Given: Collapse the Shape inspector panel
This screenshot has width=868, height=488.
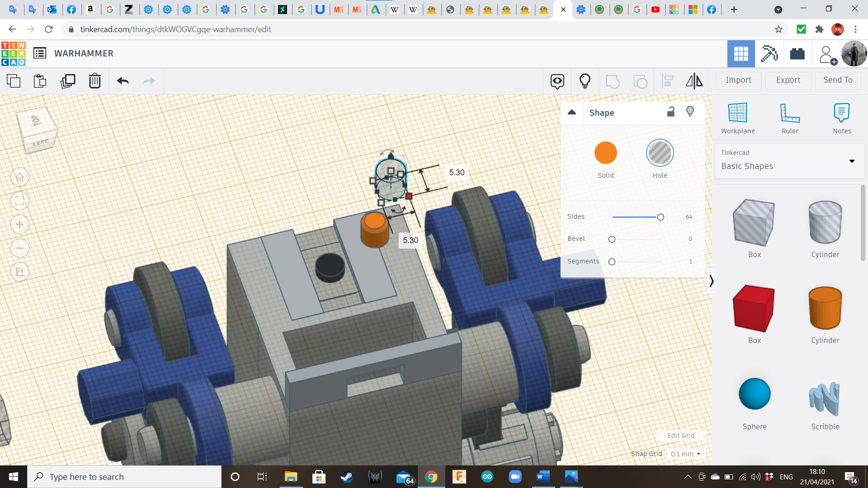Looking at the screenshot, I should (x=572, y=113).
